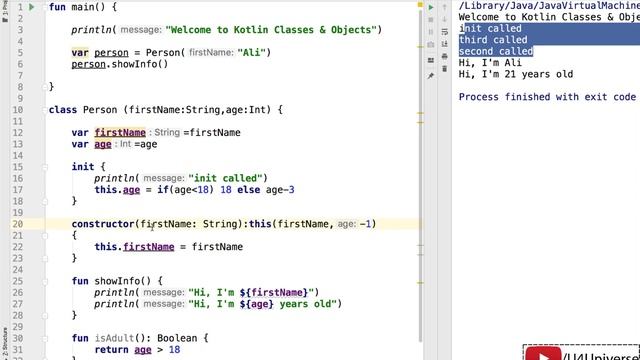Click 'fun showInfo()' on line 25
640x360 pixels.
111,281
